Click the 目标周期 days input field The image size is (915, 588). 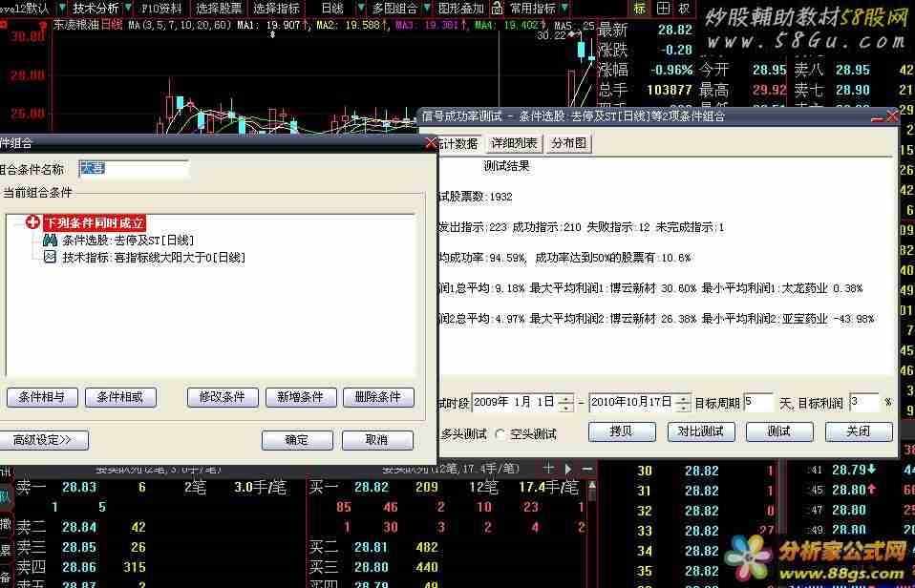point(759,403)
